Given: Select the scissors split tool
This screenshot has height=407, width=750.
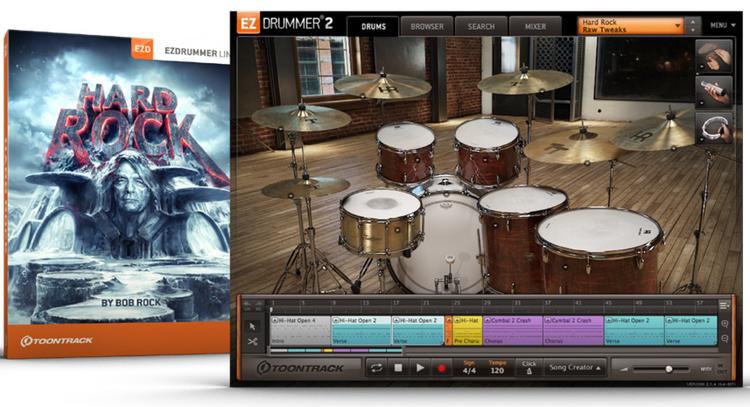Looking at the screenshot, I should click(x=252, y=342).
